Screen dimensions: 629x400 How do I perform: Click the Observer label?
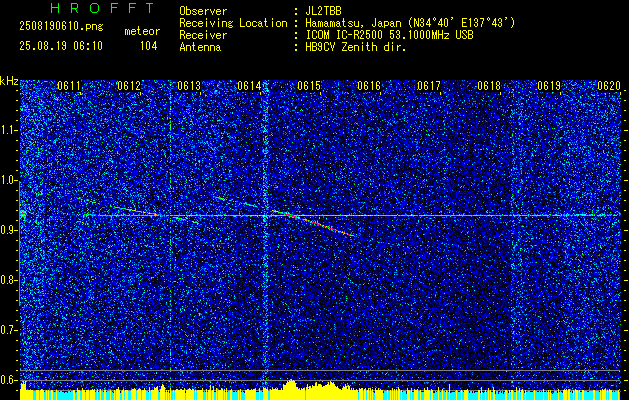click(x=203, y=11)
